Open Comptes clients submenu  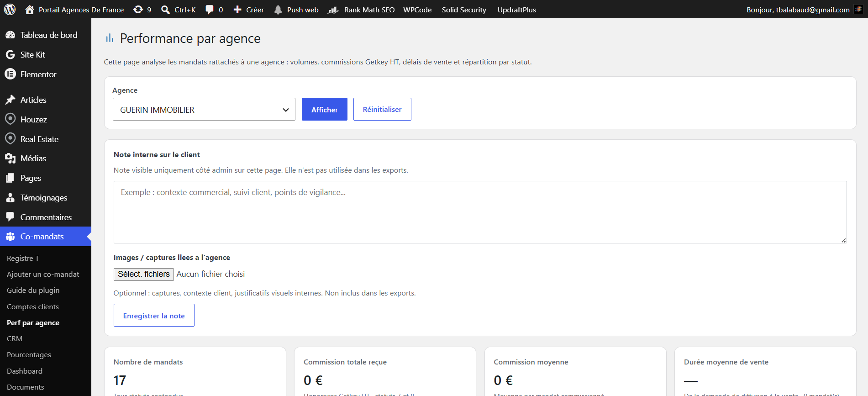(33, 307)
